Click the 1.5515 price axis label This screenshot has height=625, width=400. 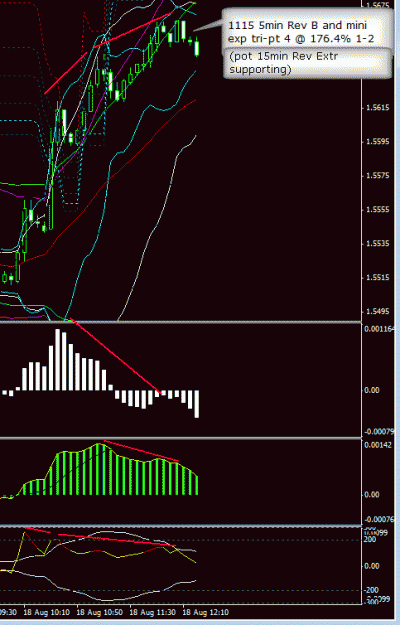tap(377, 277)
